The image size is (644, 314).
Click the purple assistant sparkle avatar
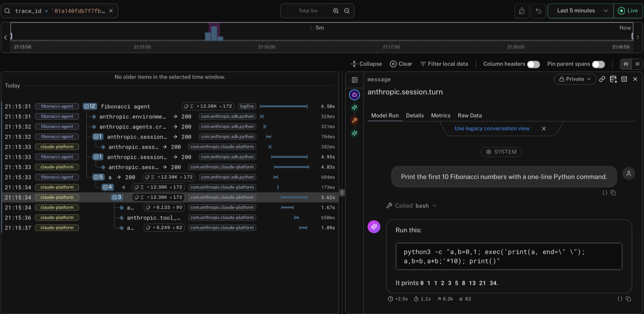pyautogui.click(x=374, y=227)
